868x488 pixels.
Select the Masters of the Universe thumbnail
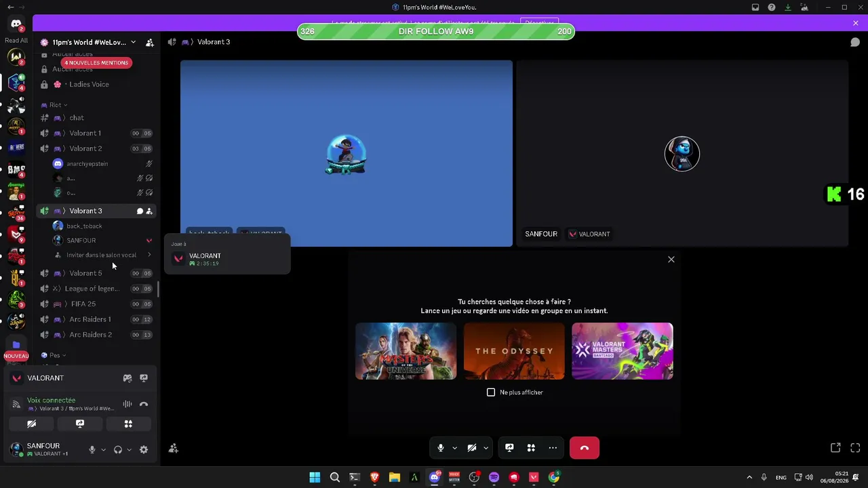point(406,351)
